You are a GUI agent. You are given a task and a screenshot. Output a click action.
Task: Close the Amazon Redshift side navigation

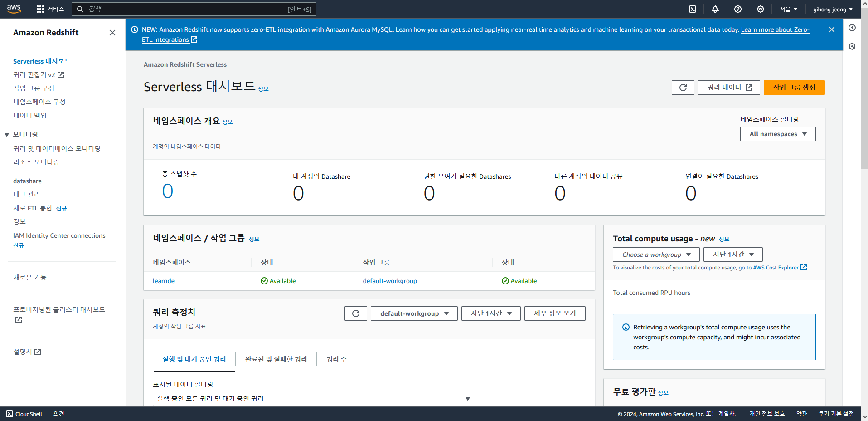point(112,33)
